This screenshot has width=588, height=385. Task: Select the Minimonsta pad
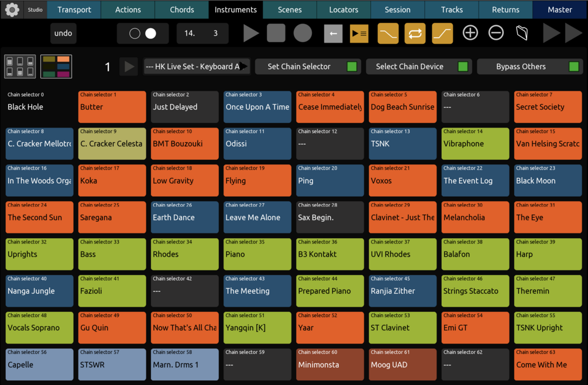pyautogui.click(x=330, y=365)
